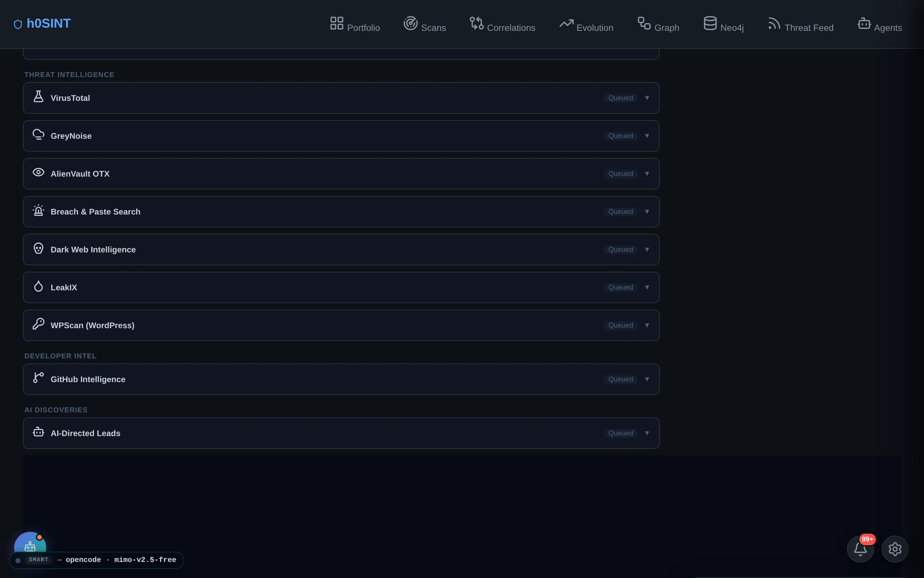Open the Graph tab
The image size is (924, 578).
click(658, 24)
